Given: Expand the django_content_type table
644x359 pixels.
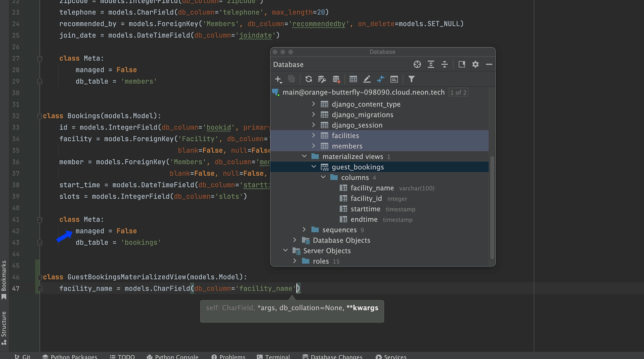Looking at the screenshot, I should 313,104.
